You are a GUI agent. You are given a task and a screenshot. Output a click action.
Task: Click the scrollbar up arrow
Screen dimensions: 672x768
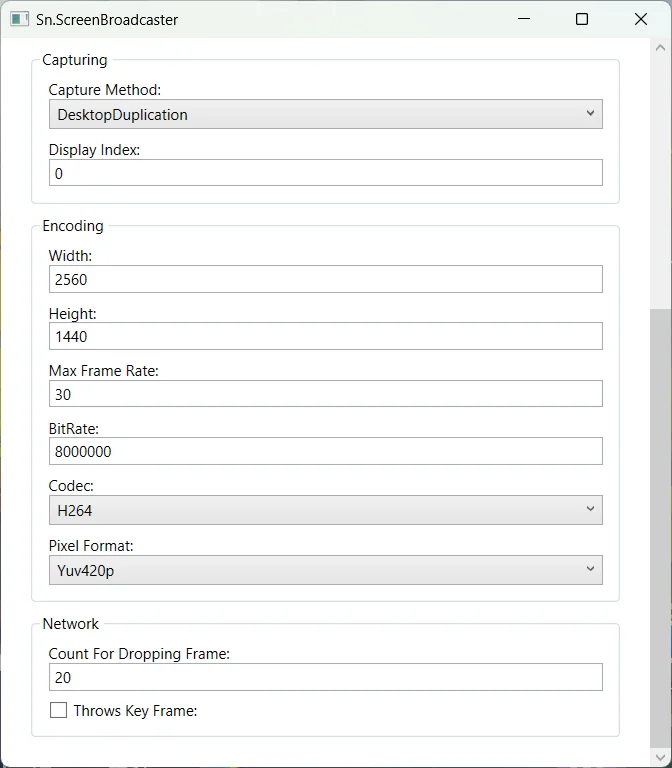(x=660, y=48)
